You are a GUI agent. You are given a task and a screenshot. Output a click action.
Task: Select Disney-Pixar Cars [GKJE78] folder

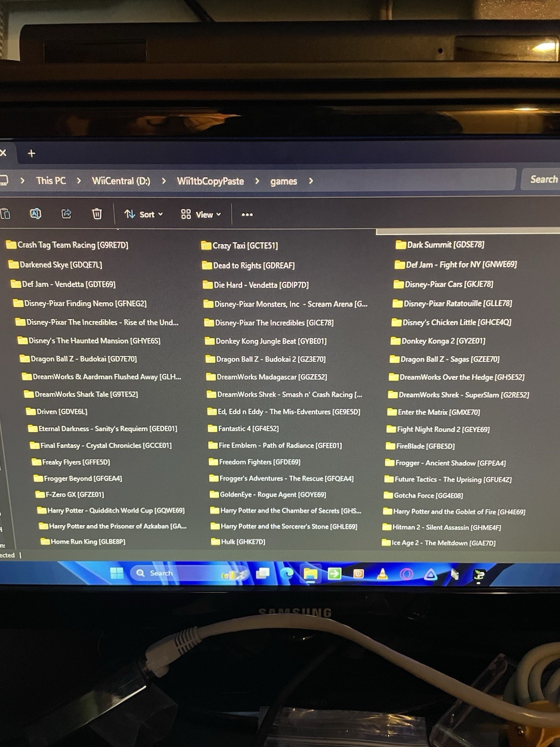[443, 284]
